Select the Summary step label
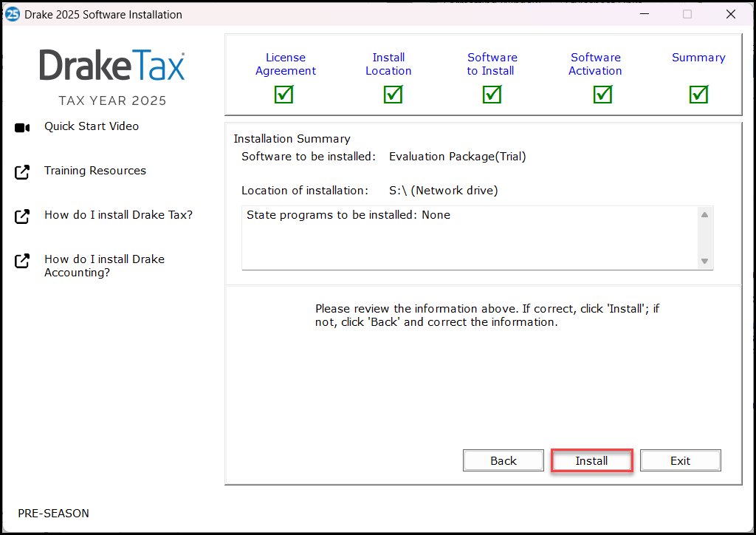Image resolution: width=756 pixels, height=535 pixels. coord(698,57)
